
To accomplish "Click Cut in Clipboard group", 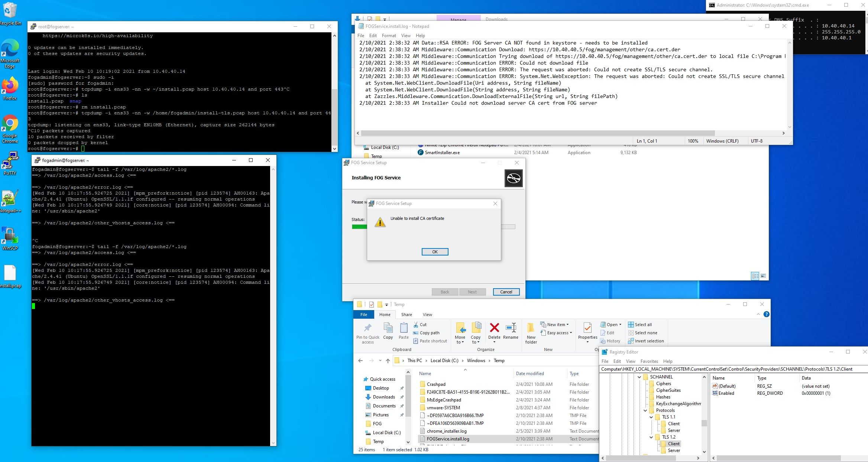I will 420,325.
